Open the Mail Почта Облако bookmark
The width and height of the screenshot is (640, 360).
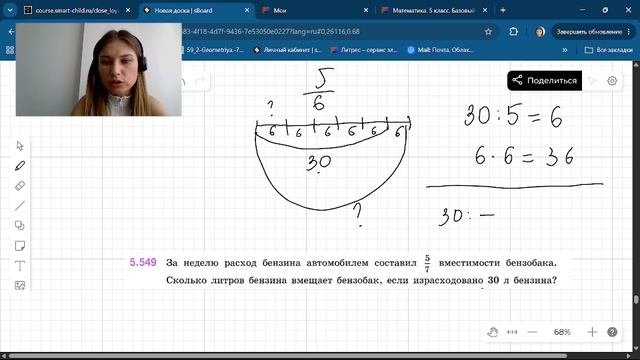coord(440,50)
